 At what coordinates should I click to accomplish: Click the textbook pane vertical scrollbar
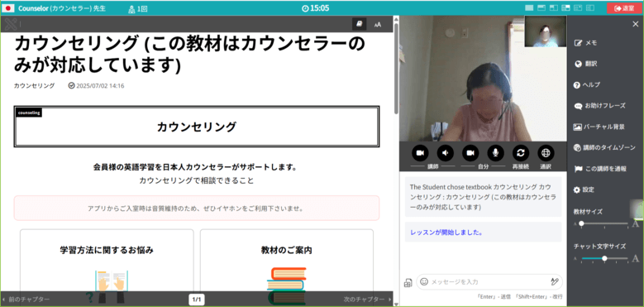[396, 68]
